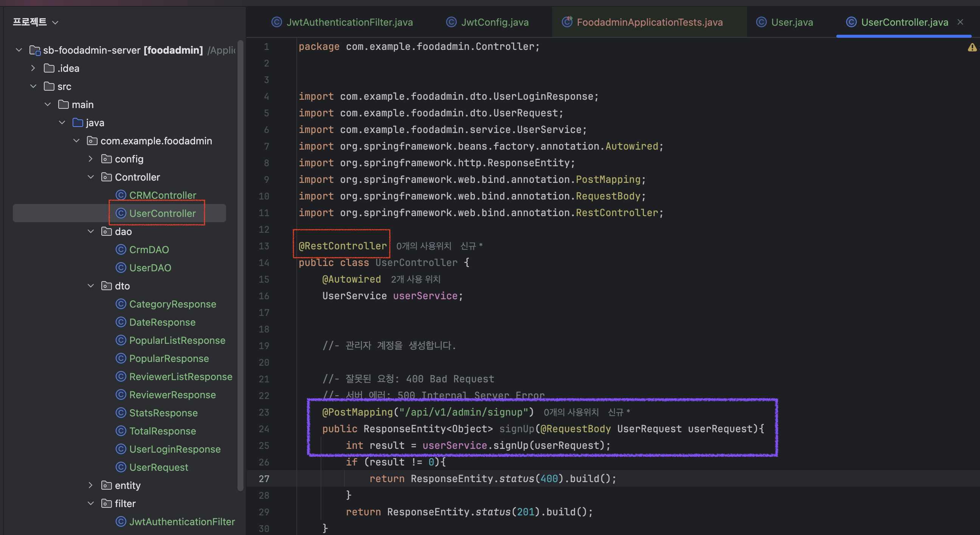Viewport: 980px width, 535px height.
Task: Click the entity package icon
Action: tap(106, 485)
